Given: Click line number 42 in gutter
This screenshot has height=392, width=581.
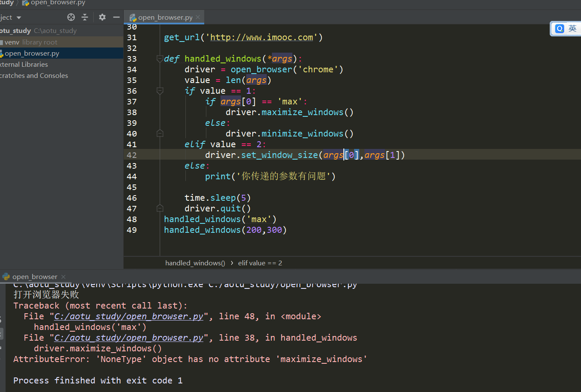Looking at the screenshot, I should (x=132, y=155).
